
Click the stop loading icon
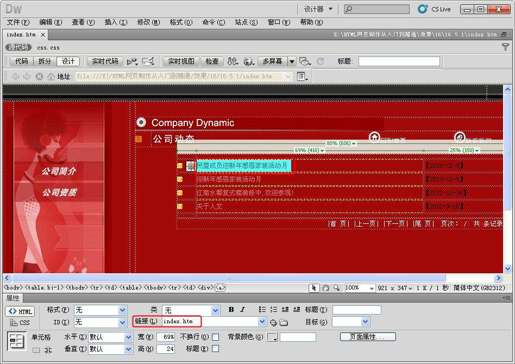tap(39, 76)
